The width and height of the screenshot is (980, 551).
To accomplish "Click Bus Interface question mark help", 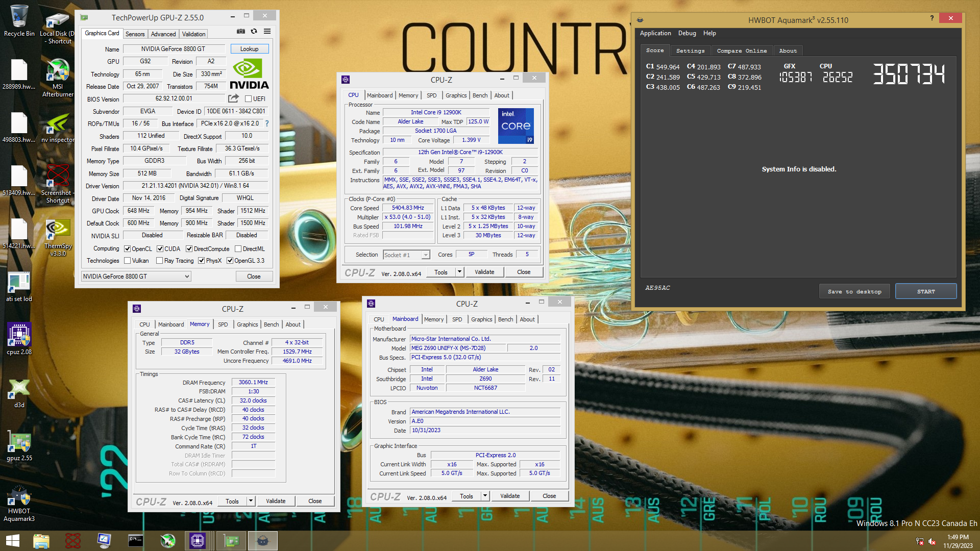I will coord(267,123).
